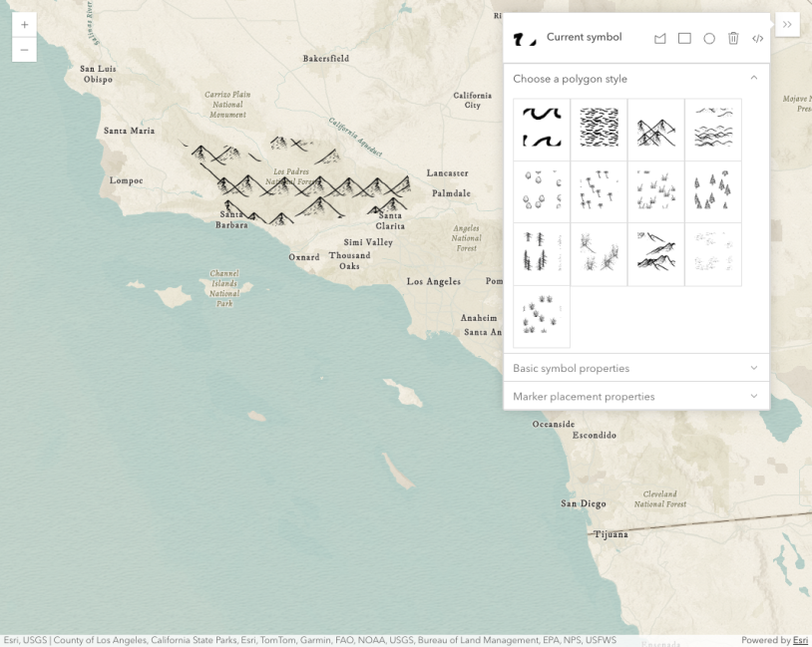
Task: Zoom in on the map
Action: coord(24,24)
